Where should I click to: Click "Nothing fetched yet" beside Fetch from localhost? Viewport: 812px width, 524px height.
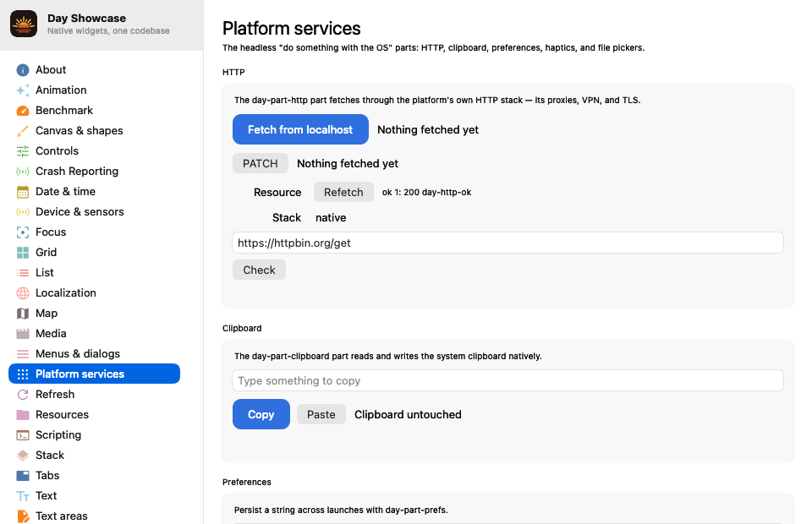428,130
